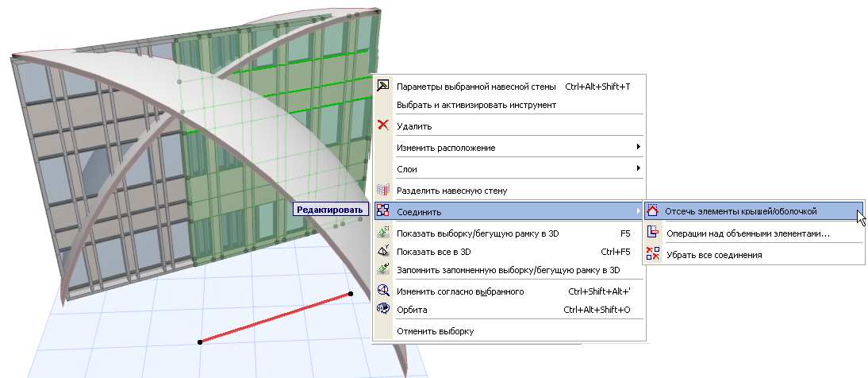Viewport: 868px width, 378px height.
Task: Select 'Убрать все соединения'
Action: coord(754,255)
